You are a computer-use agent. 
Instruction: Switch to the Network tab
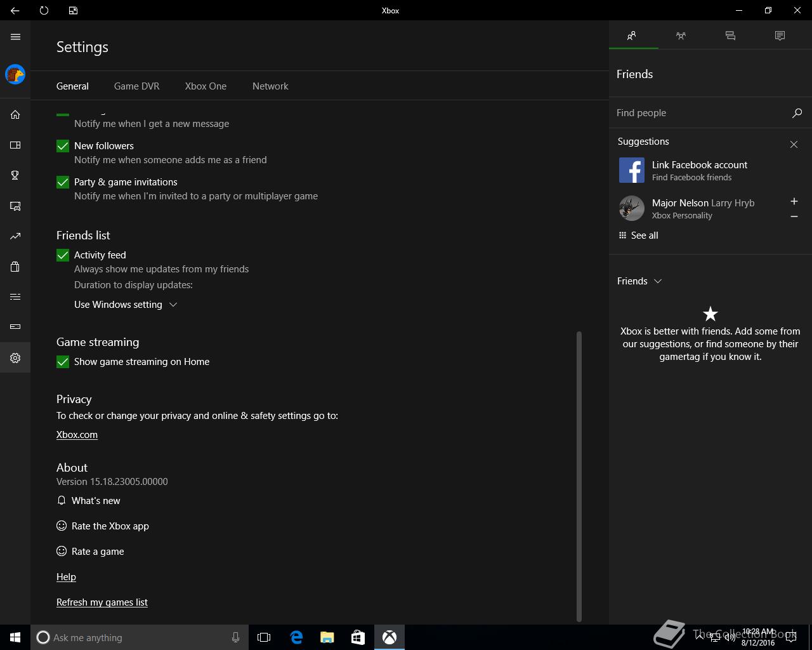[x=270, y=86]
